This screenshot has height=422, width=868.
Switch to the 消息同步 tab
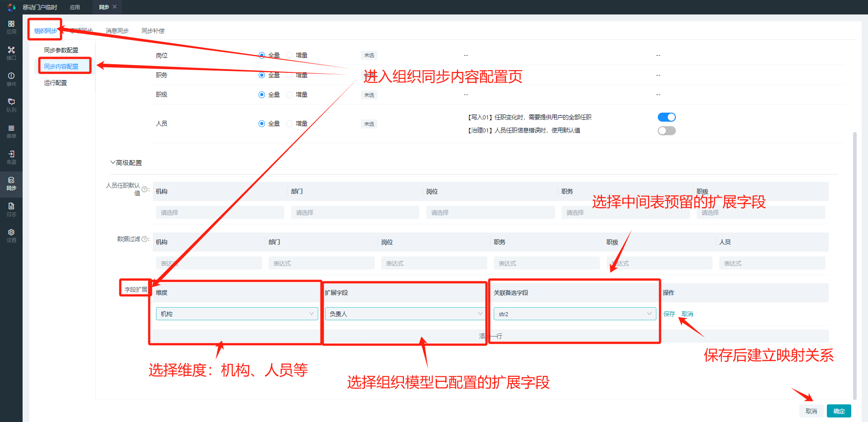tap(117, 31)
